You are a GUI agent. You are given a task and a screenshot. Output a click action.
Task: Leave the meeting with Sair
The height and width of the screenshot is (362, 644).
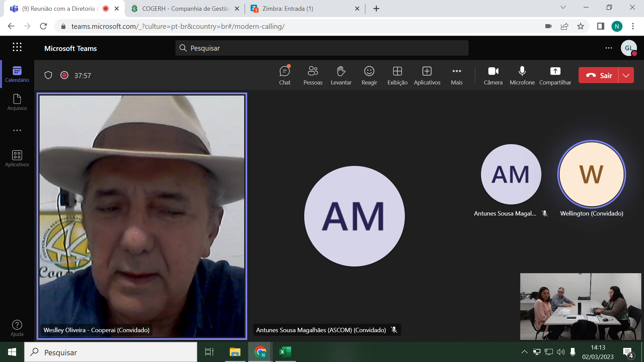(599, 75)
